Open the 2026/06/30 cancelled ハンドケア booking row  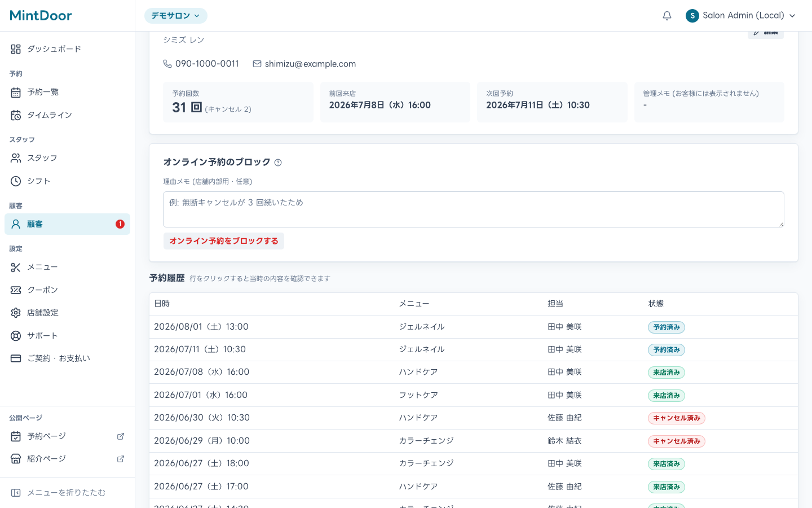pyautogui.click(x=474, y=418)
